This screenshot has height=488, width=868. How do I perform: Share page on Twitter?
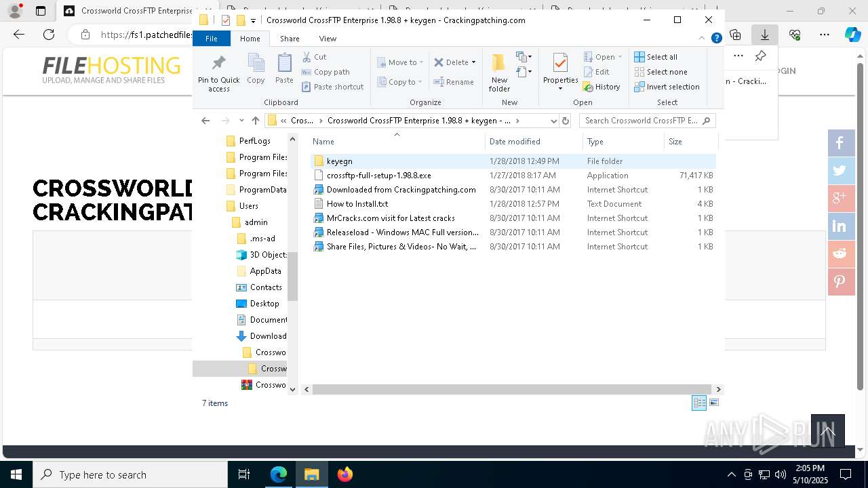(841, 171)
